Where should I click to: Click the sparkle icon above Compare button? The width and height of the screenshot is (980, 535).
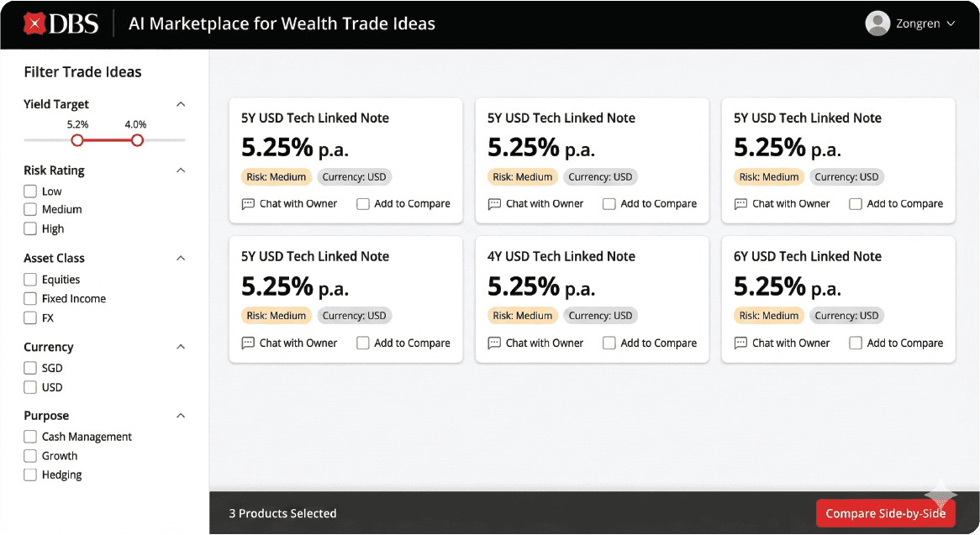(x=940, y=495)
